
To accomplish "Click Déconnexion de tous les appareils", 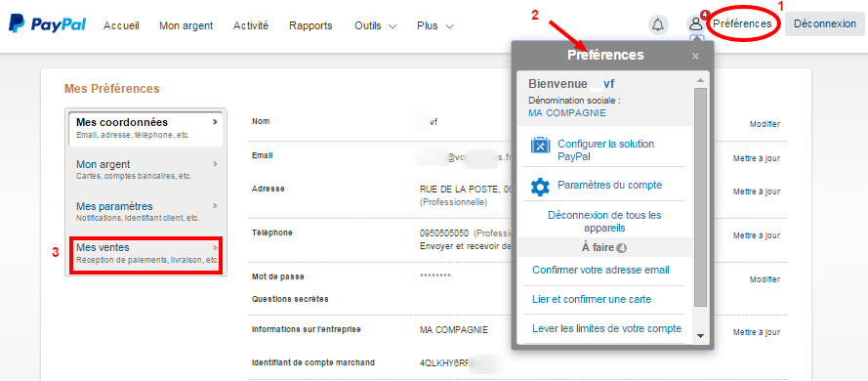I will pos(604,221).
